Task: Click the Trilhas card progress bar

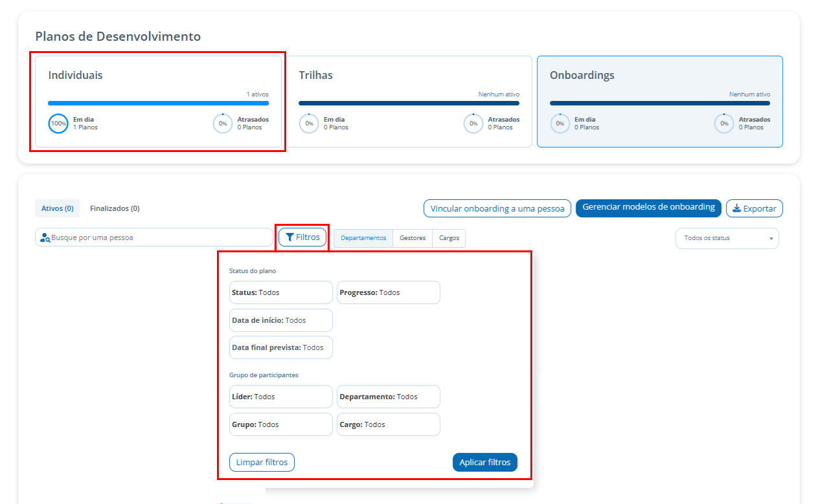Action: pos(409,103)
